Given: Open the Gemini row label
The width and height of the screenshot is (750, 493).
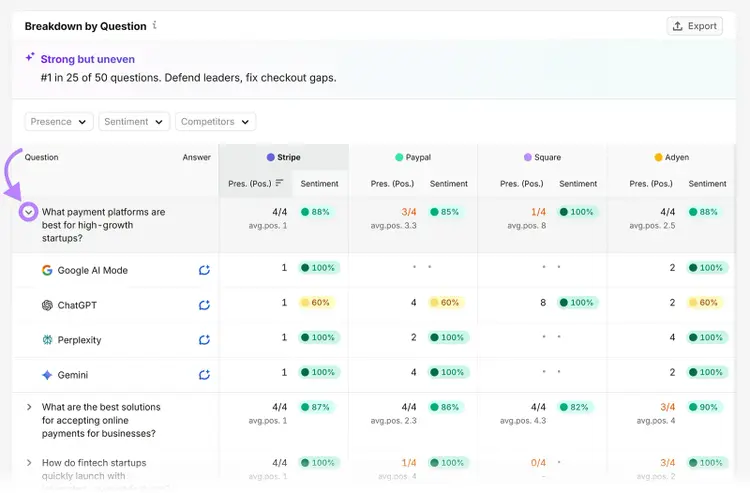Looking at the screenshot, I should [x=73, y=375].
